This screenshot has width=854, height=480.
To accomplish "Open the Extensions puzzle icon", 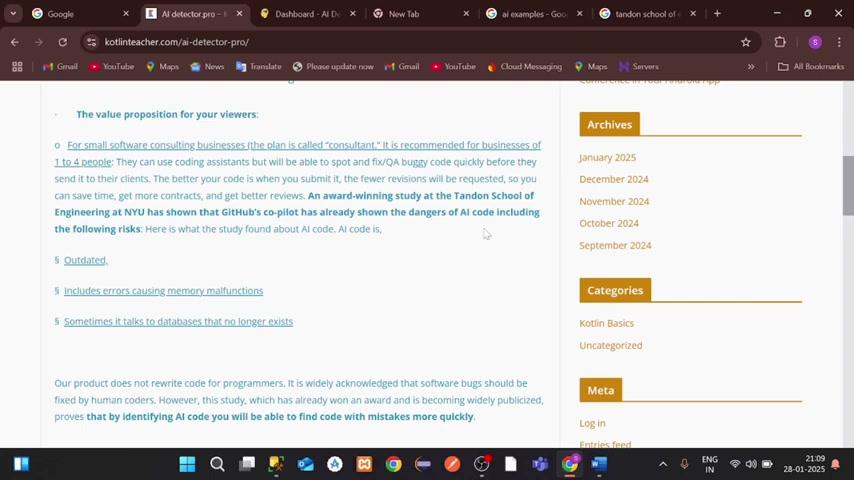I will 780,42.
